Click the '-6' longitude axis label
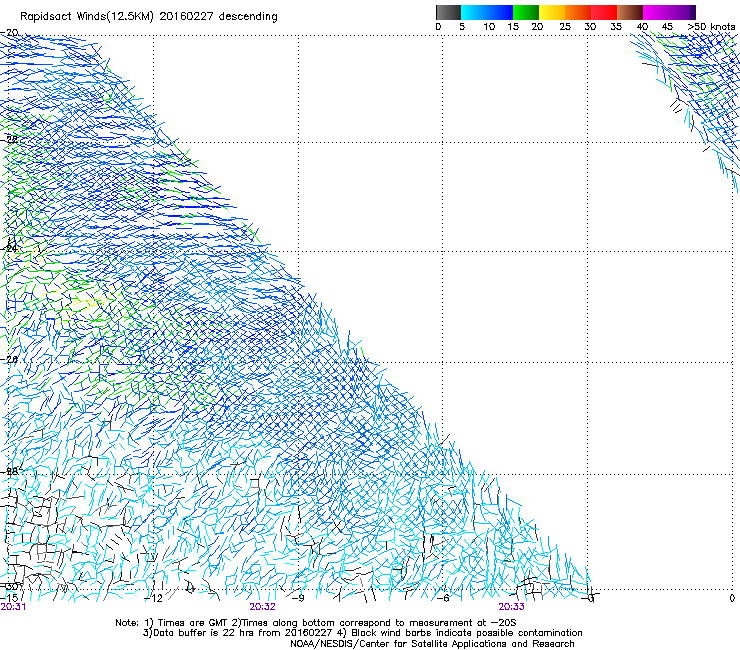This screenshot has height=650, width=740. (x=443, y=598)
